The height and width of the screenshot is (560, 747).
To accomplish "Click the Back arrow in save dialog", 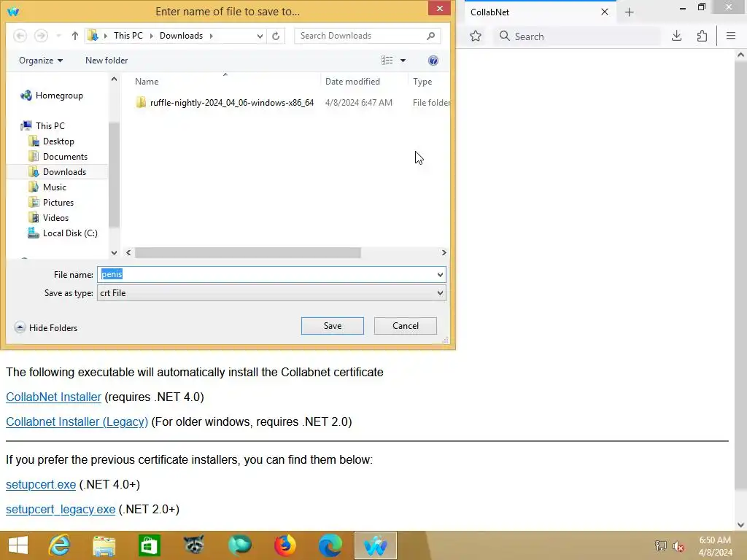I will [20, 36].
